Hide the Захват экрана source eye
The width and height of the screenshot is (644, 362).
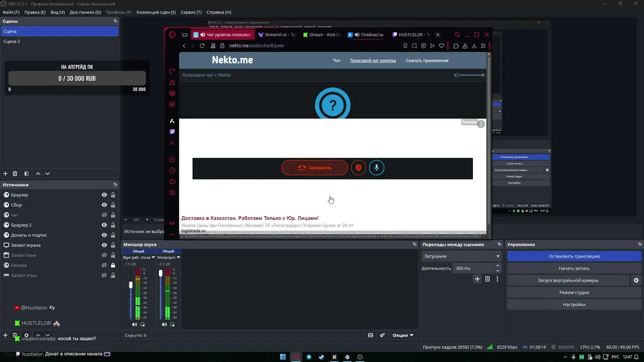[104, 245]
